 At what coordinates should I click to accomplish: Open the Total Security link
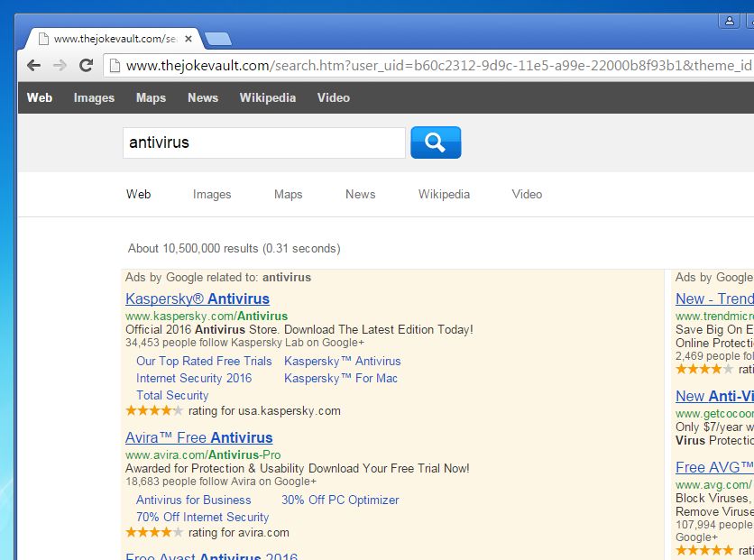[172, 395]
